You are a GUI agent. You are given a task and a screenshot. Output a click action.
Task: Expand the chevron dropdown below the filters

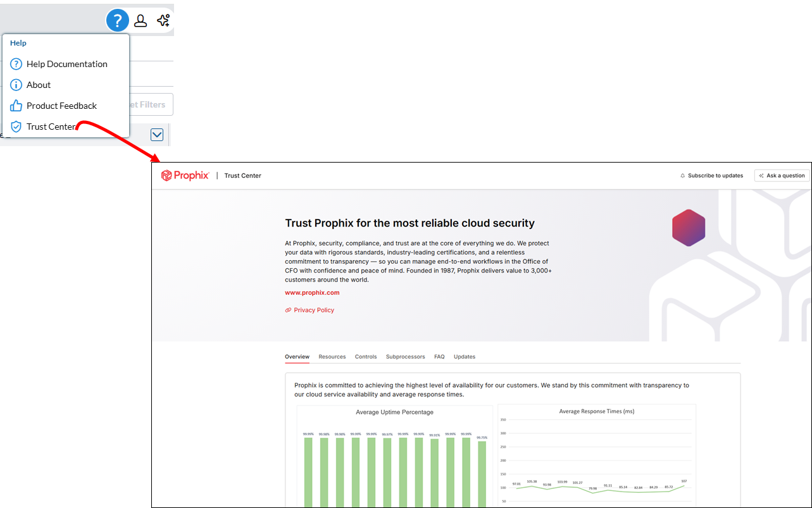click(x=157, y=135)
